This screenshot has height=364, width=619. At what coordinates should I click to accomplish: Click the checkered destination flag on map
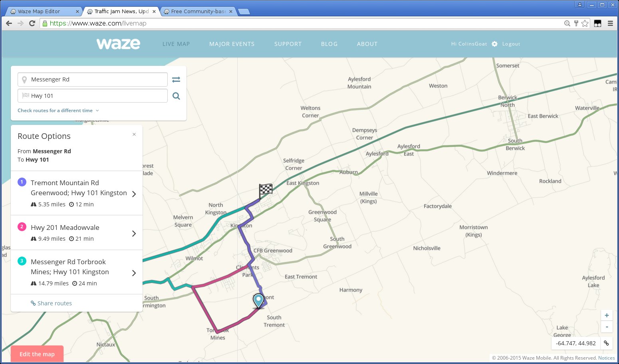266,190
